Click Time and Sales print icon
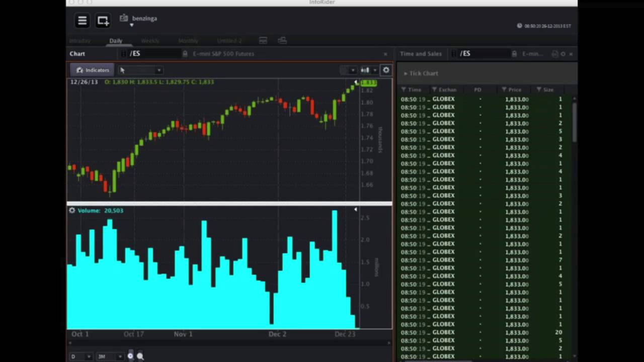644x362 pixels. (x=555, y=54)
